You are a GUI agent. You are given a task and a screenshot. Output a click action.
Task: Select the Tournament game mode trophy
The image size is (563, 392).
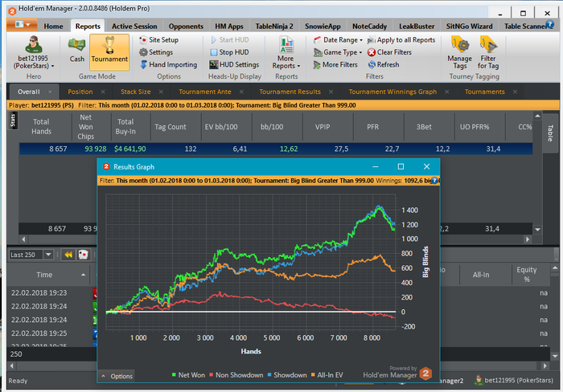pos(109,52)
